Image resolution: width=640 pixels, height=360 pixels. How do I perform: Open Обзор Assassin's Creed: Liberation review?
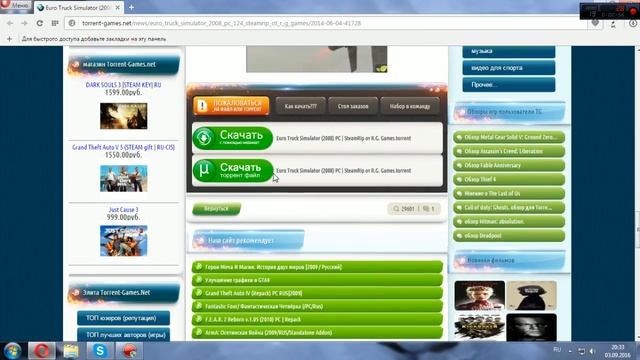[x=509, y=151]
